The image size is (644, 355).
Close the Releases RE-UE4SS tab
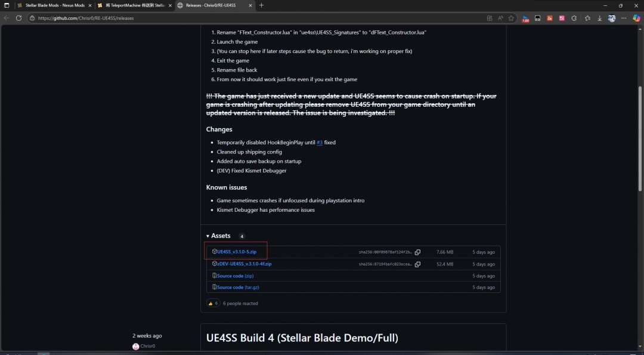pos(250,6)
